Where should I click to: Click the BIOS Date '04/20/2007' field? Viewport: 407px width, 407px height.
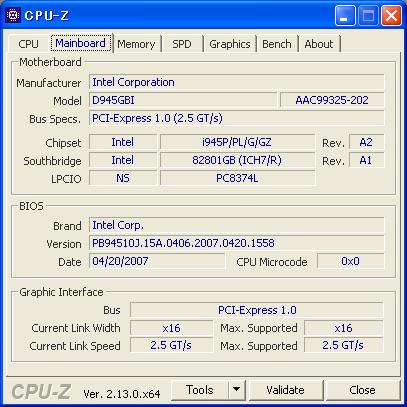pos(157,261)
